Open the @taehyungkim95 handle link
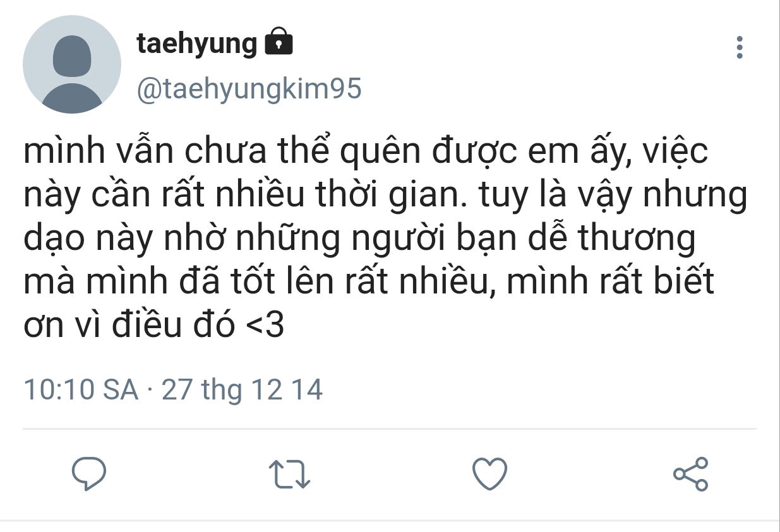 click(x=249, y=89)
